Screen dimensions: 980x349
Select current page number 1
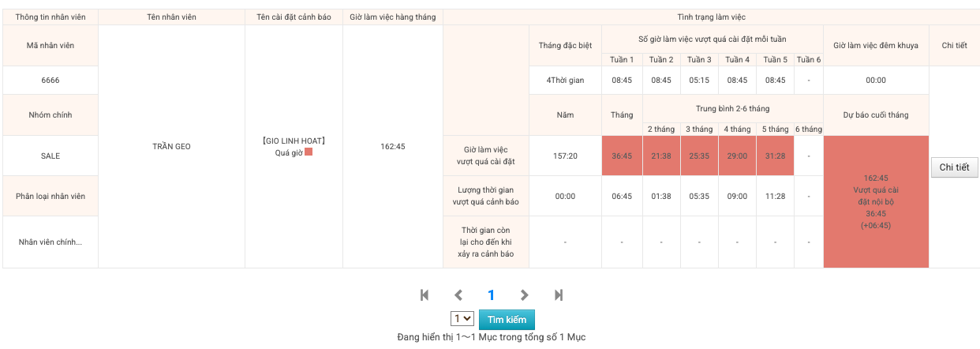coord(491,295)
